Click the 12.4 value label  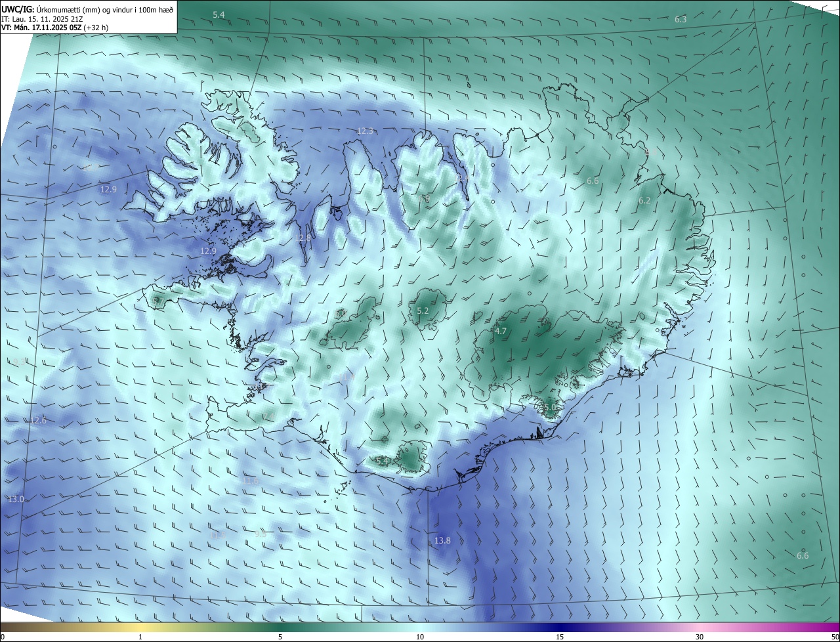tap(462, 178)
